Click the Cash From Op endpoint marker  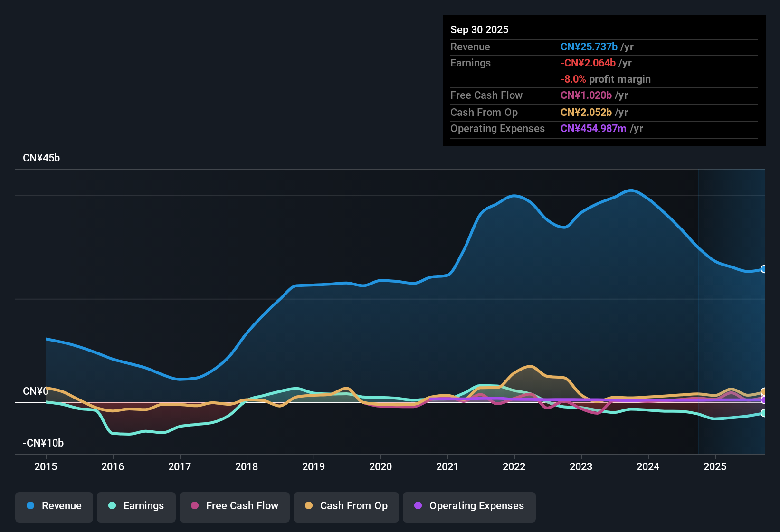pos(764,392)
